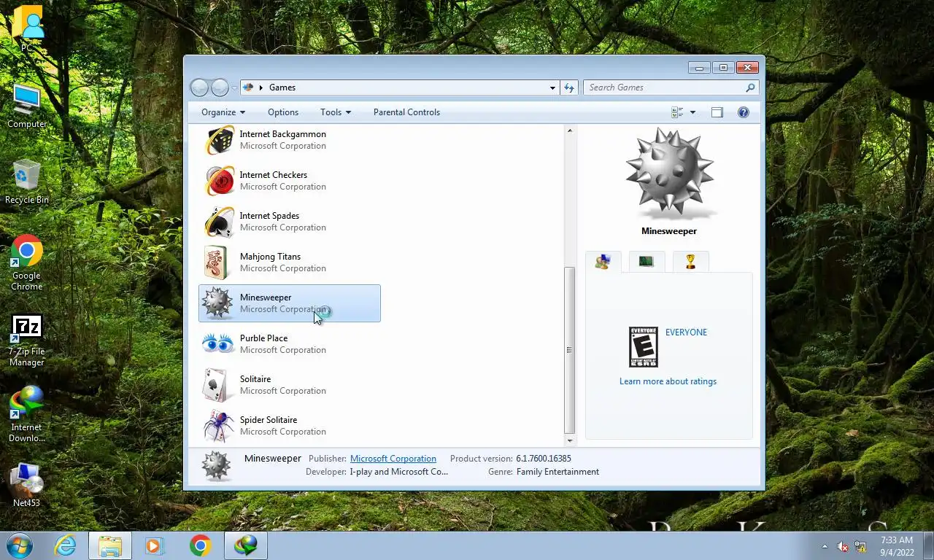
Task: Open recent pages dropdown next to Forward
Action: [x=234, y=87]
